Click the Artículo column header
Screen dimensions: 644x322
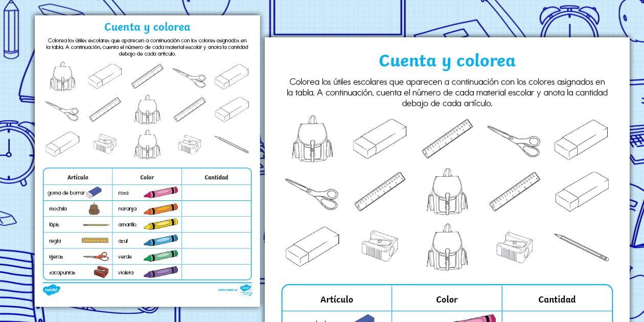coord(337,299)
